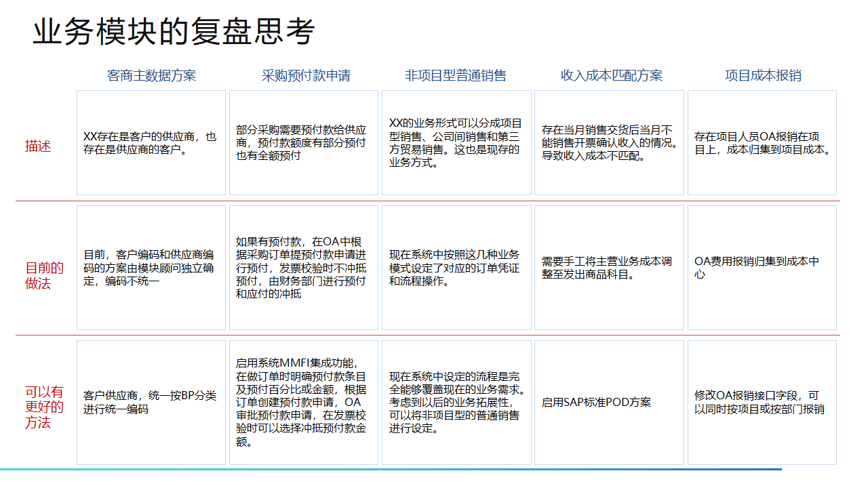This screenshot has height=488, width=868.
Task: Click the column header 收入成本匹配方案
Action: pos(612,75)
